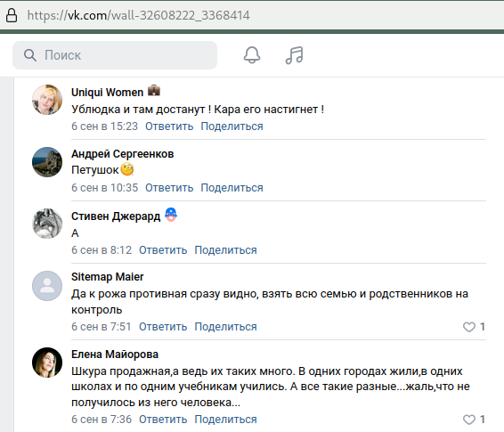Like Sitemap Maier's comment with heart icon
This screenshot has height=432, width=504.
[x=469, y=327]
